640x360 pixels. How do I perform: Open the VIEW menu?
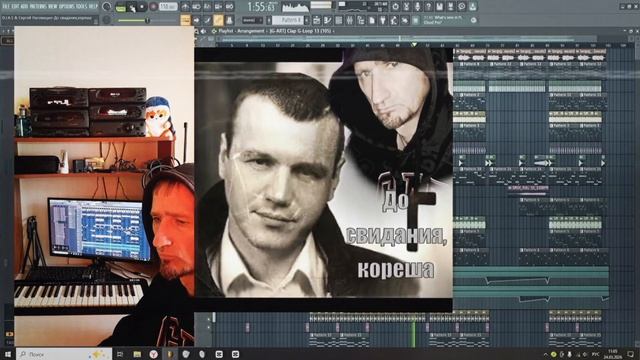click(x=53, y=7)
